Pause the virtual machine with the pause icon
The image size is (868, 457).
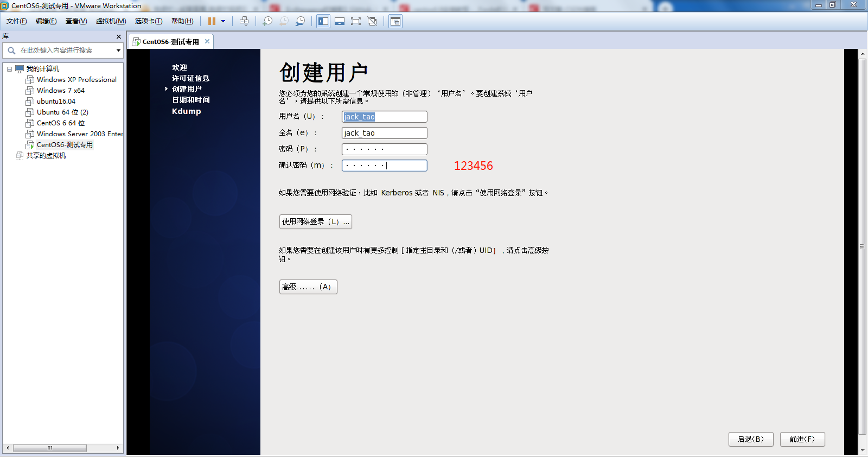[x=212, y=21]
